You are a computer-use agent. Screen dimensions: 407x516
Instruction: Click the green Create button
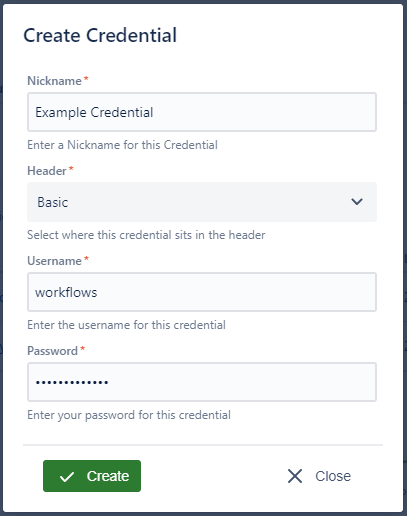[x=92, y=476]
